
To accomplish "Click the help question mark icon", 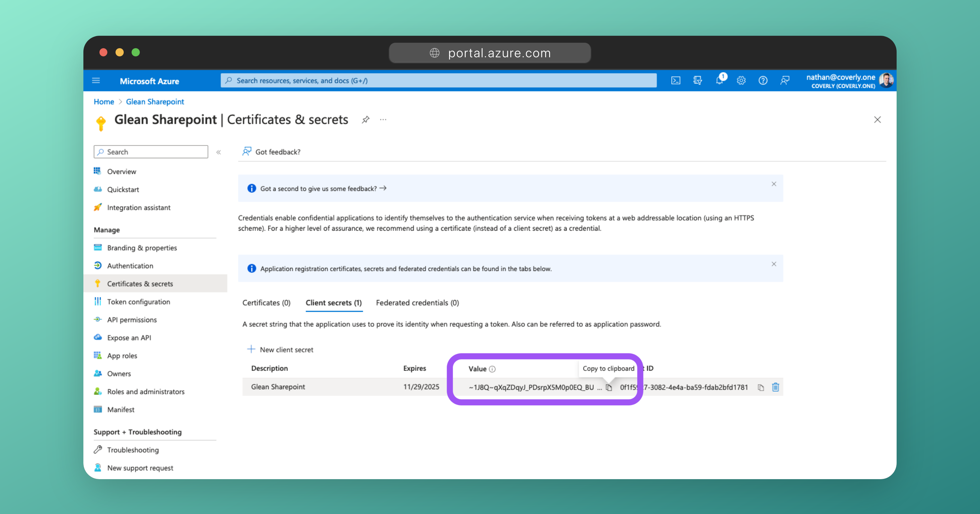I will (x=763, y=81).
